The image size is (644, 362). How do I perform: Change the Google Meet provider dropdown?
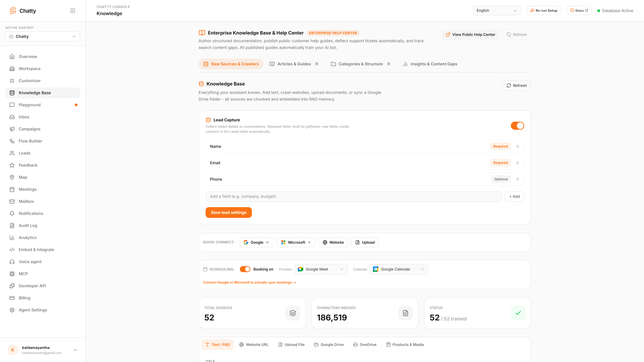click(x=321, y=269)
